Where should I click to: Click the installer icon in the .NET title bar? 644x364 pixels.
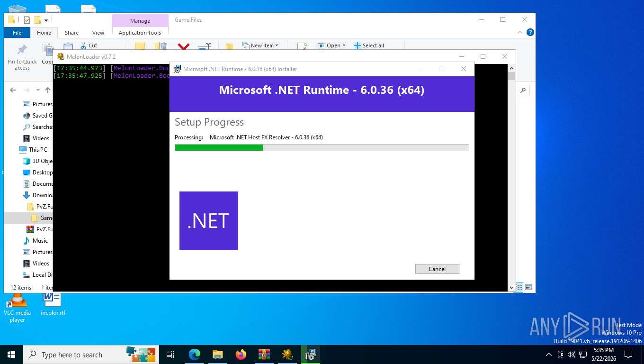[177, 69]
